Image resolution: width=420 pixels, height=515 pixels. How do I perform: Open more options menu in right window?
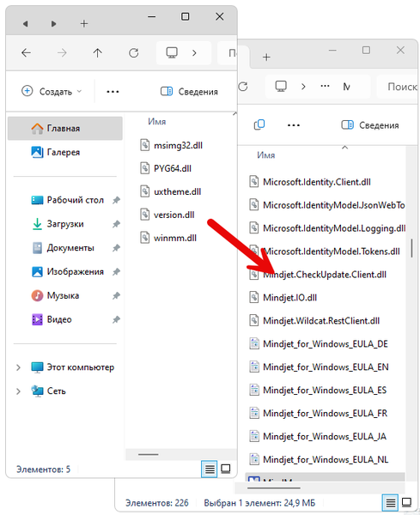[x=294, y=125]
